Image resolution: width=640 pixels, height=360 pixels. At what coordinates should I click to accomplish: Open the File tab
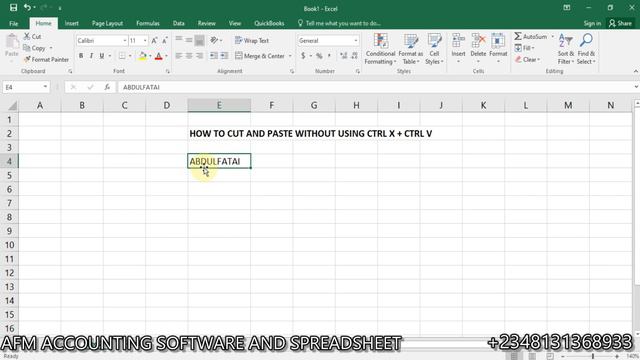(x=13, y=23)
